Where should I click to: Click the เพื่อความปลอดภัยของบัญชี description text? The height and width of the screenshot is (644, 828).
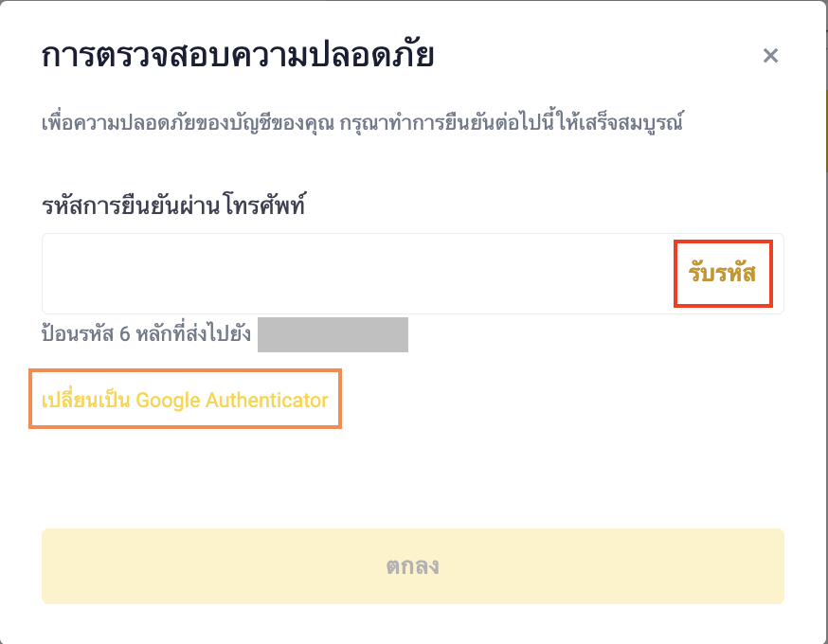click(x=363, y=123)
